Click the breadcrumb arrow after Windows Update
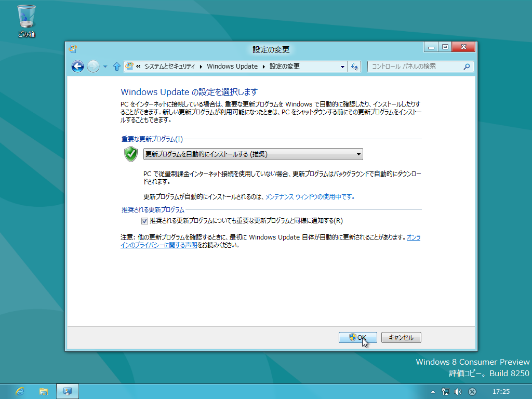The width and height of the screenshot is (532, 399). point(263,66)
